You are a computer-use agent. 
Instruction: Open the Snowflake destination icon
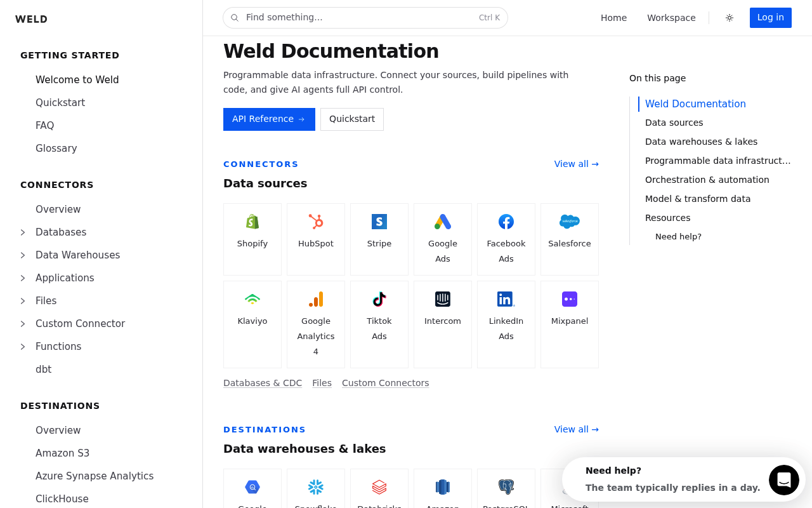tap(316, 487)
